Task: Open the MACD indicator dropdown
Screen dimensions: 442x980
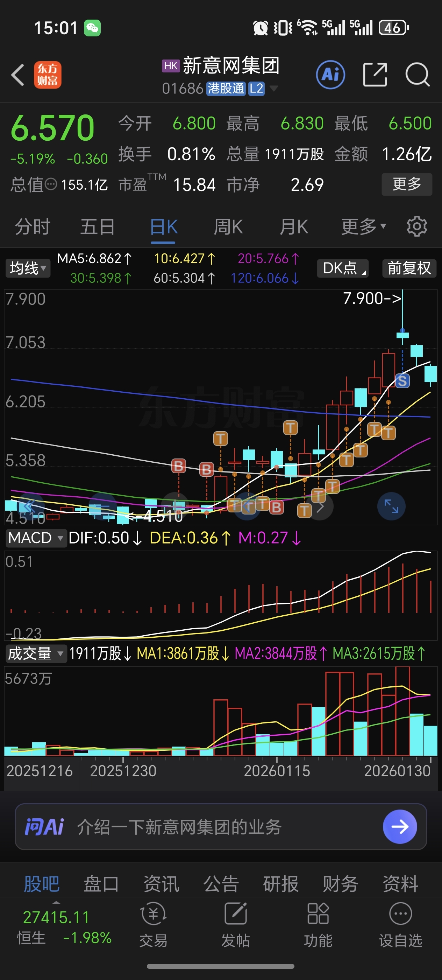Action: pyautogui.click(x=36, y=538)
